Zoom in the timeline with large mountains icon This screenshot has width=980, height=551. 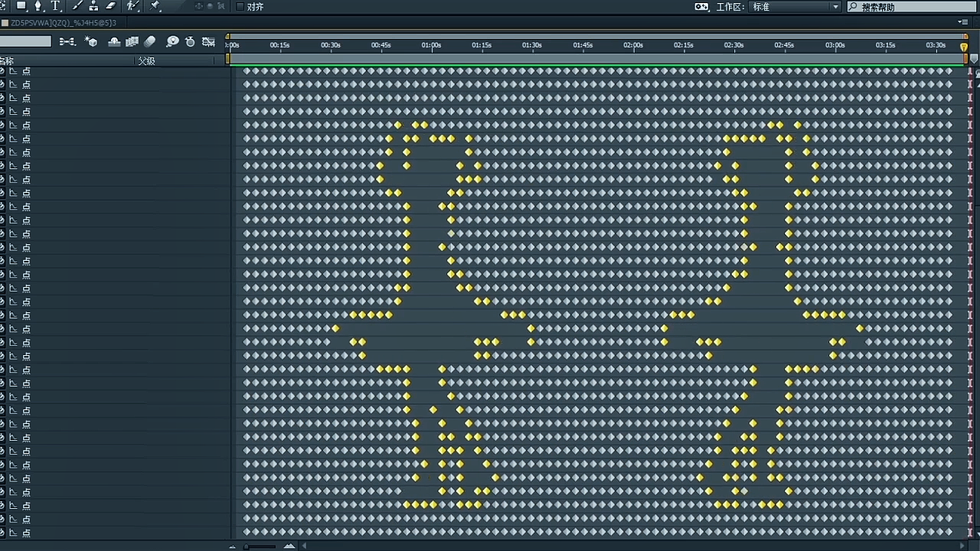(289, 546)
